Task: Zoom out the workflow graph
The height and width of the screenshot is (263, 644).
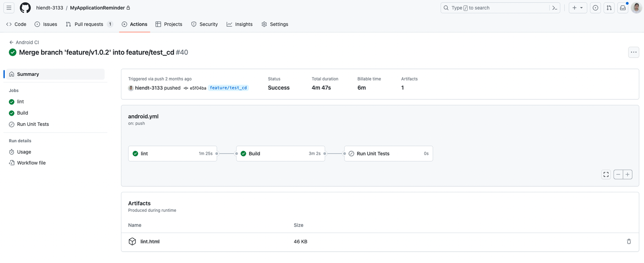Action: point(618,175)
